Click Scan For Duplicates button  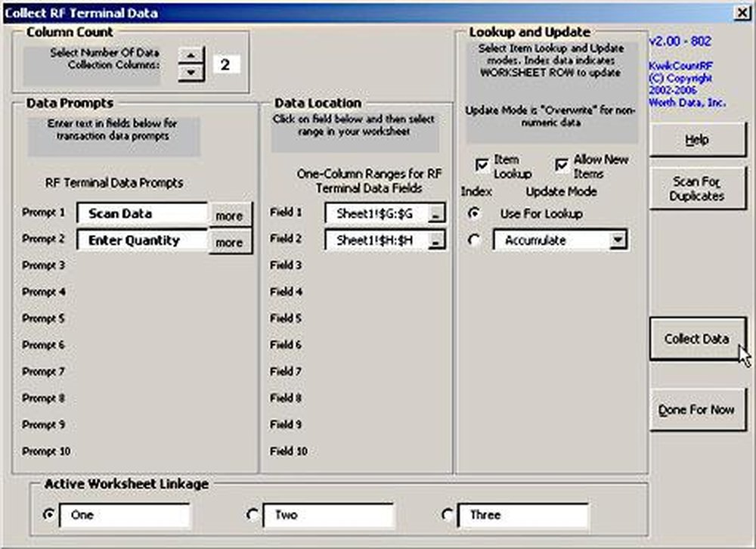coord(697,188)
